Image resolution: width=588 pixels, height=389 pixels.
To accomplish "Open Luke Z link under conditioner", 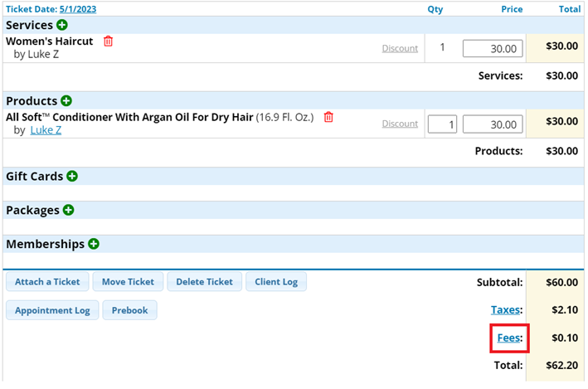I will [46, 130].
